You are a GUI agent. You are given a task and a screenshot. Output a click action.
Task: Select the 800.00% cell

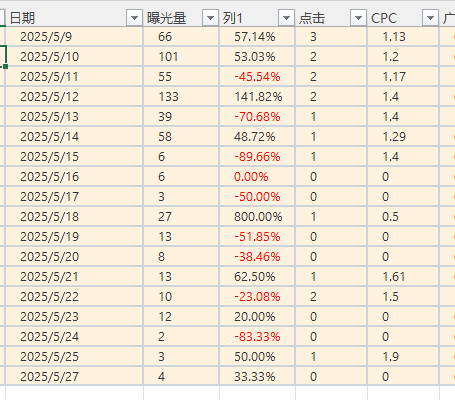[257, 217]
